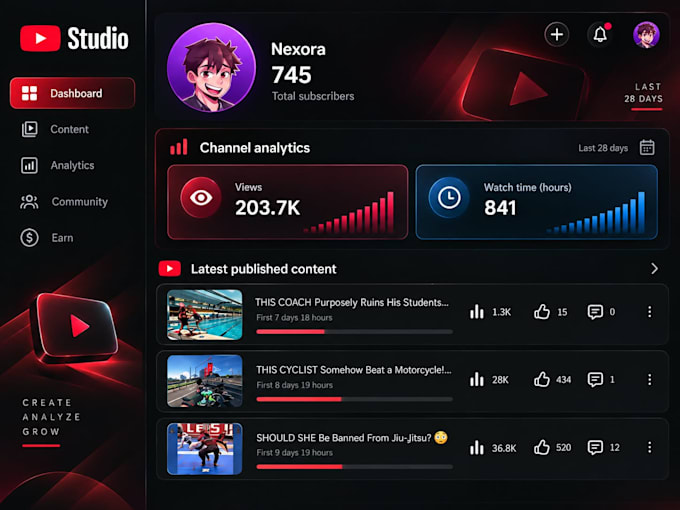
Task: Click the 'First 9 days 19 hours' text
Action: point(294,453)
